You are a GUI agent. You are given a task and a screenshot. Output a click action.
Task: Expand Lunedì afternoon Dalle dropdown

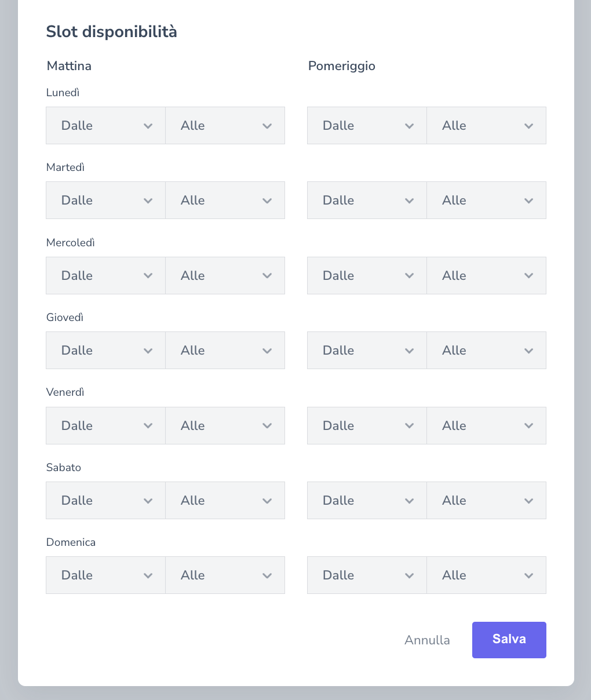pyautogui.click(x=367, y=126)
